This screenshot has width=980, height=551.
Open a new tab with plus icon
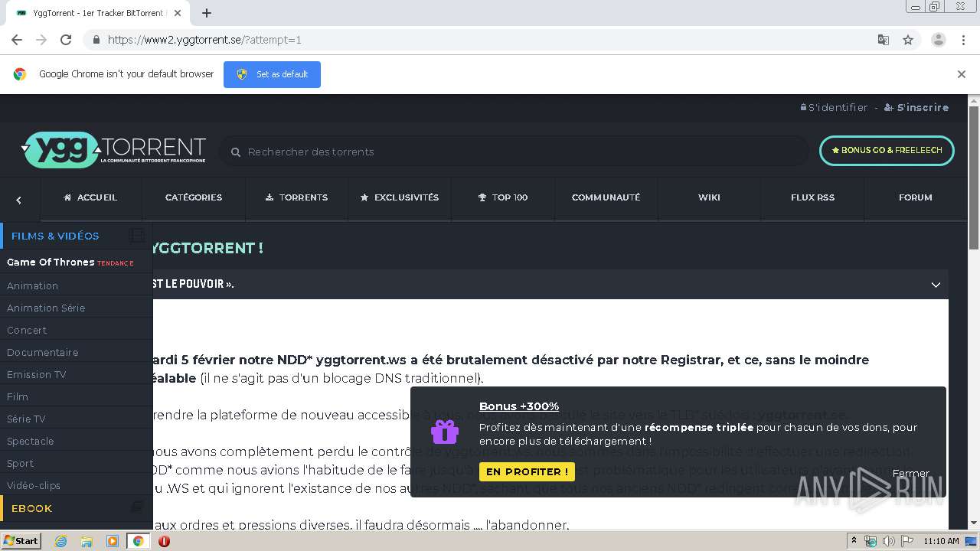pos(207,13)
